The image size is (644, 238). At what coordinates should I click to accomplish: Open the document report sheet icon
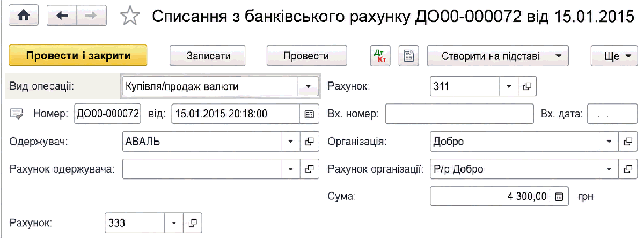tap(409, 56)
